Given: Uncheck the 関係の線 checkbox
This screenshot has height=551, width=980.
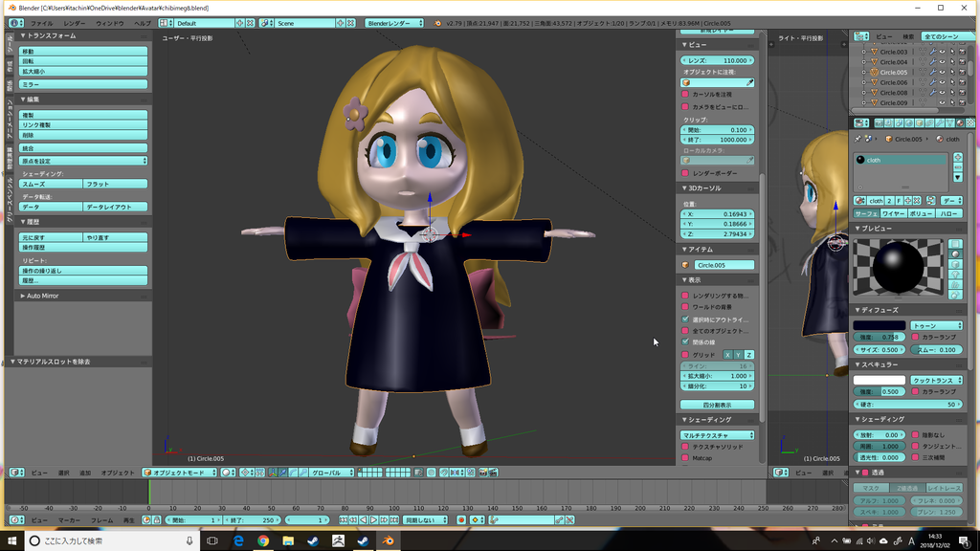Looking at the screenshot, I should click(685, 342).
